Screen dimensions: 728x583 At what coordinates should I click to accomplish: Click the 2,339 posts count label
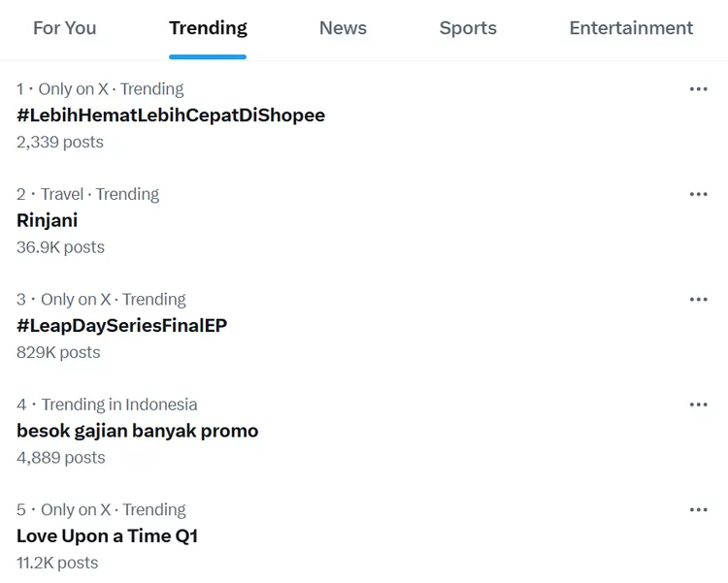pos(60,142)
